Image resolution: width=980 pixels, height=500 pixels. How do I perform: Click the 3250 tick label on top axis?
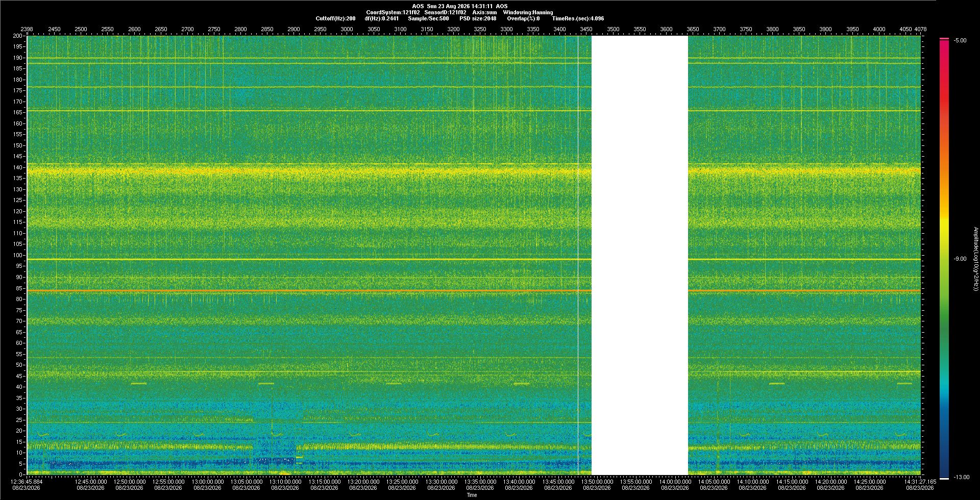click(x=480, y=29)
